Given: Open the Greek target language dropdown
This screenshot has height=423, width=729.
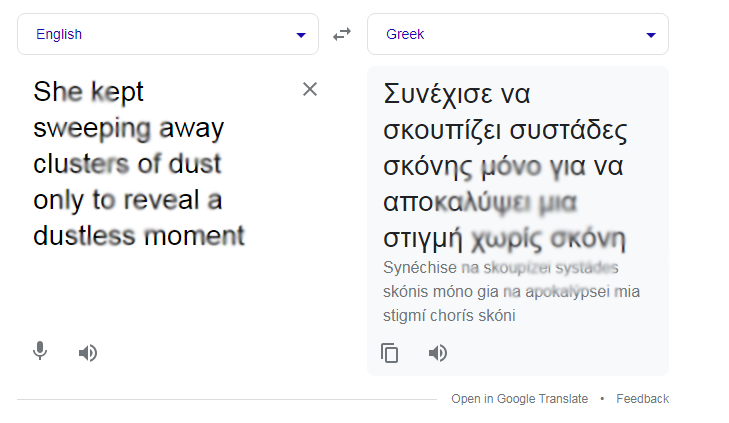Looking at the screenshot, I should pyautogui.click(x=517, y=34).
